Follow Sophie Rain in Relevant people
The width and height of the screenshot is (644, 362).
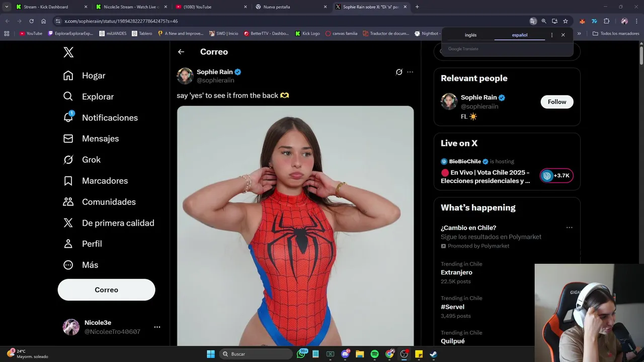coord(557,102)
